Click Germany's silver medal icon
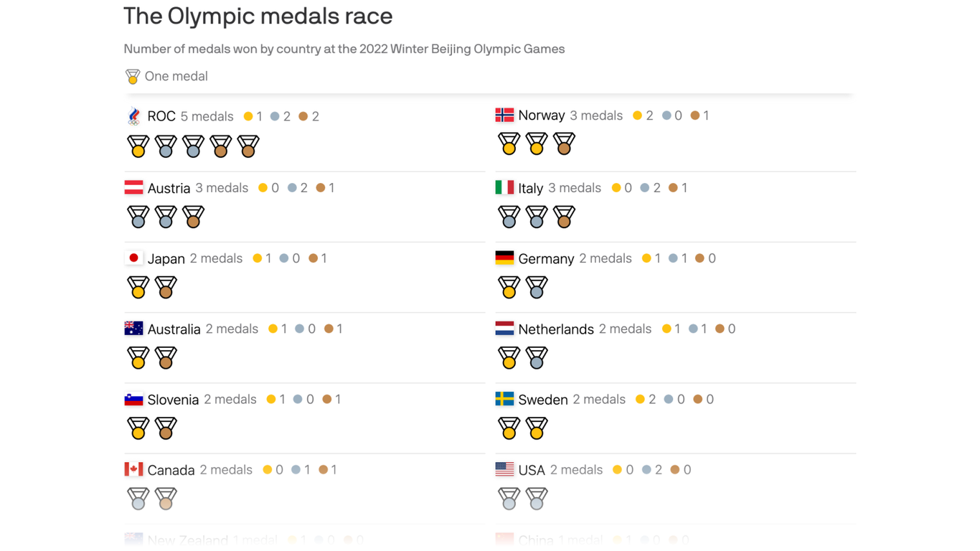Image resolution: width=980 pixels, height=551 pixels. pos(537,288)
